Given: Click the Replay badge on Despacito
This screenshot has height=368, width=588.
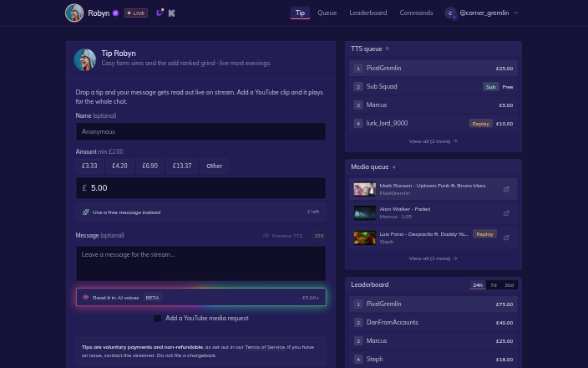Looking at the screenshot, I should 484,234.
